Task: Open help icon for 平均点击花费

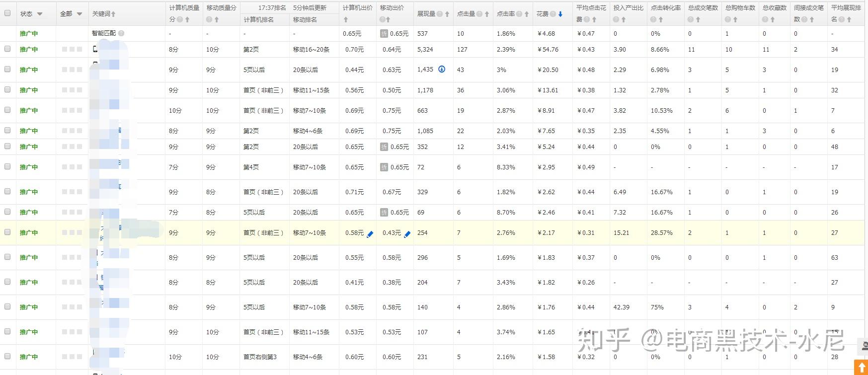Action: tap(587, 19)
